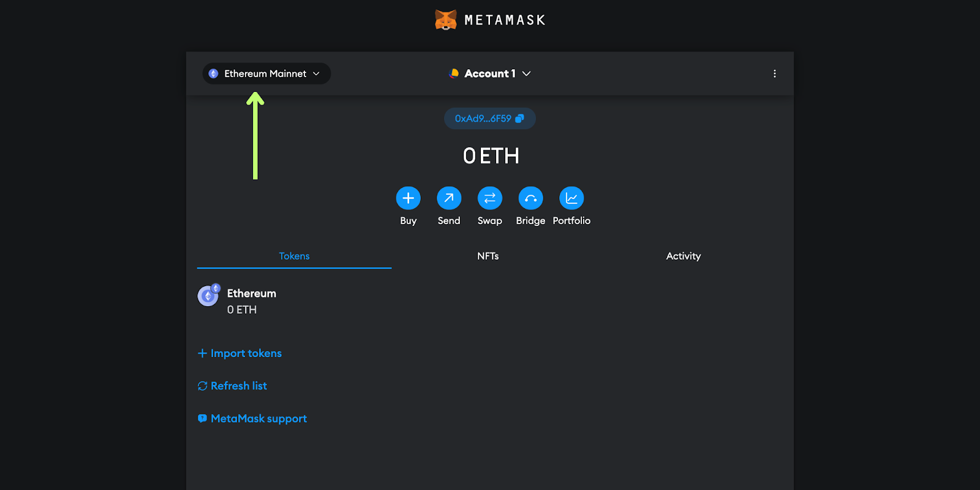The width and height of the screenshot is (980, 490).
Task: Expand the Account 1 account picker
Action: click(490, 73)
